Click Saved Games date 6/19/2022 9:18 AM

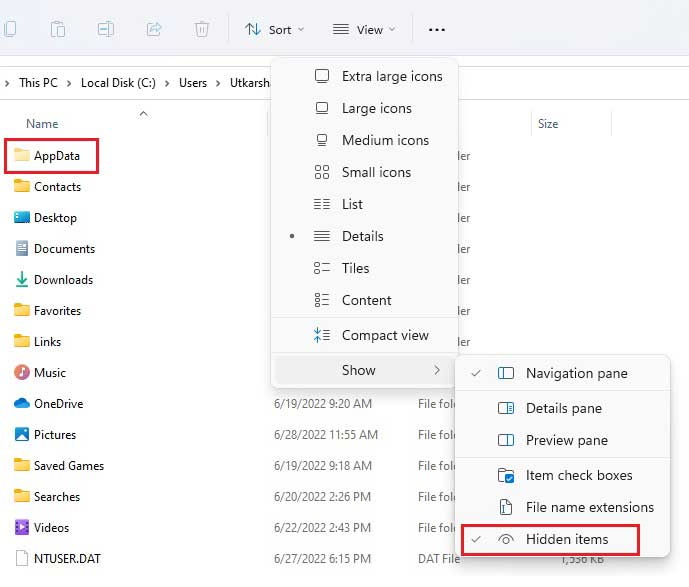(323, 466)
